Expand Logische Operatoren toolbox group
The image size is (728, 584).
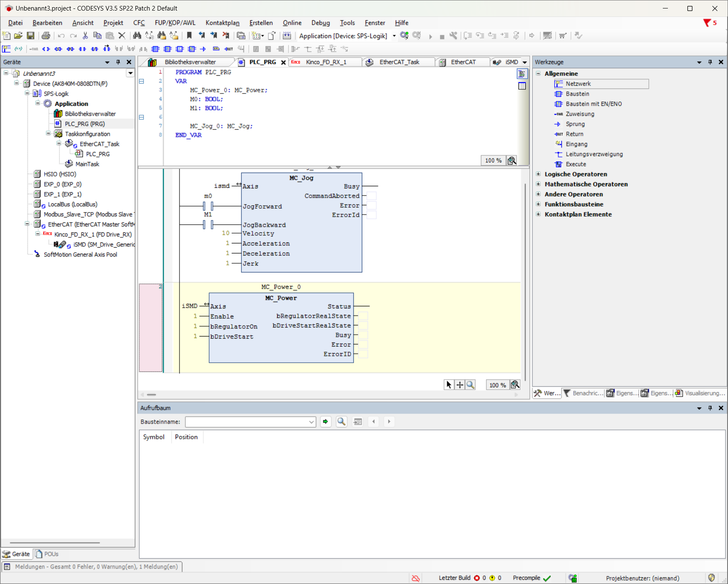(x=538, y=174)
